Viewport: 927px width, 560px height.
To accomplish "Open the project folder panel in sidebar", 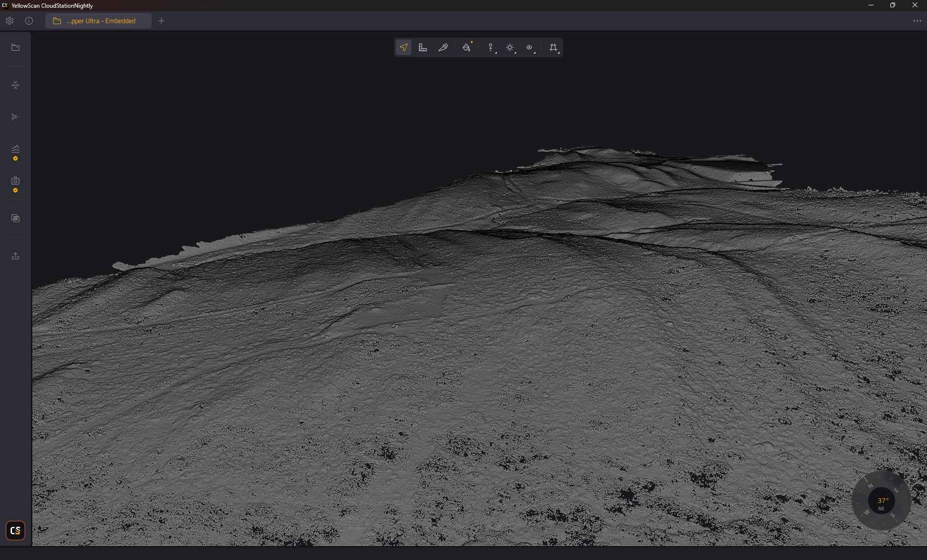I will [15, 47].
